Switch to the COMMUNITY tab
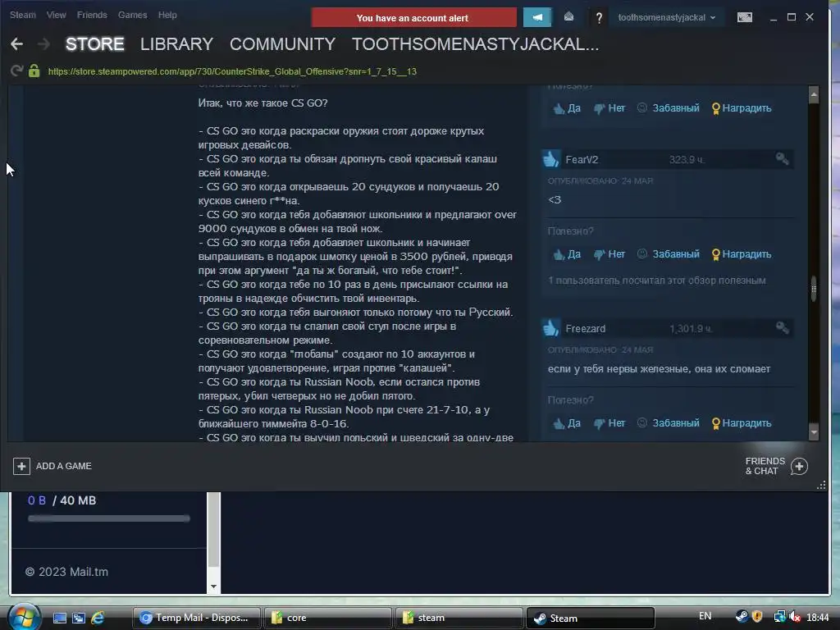 coord(282,44)
